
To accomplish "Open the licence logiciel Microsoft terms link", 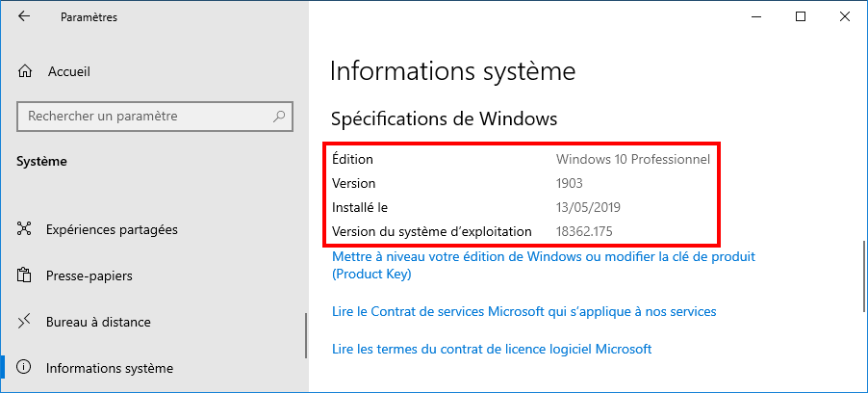I will point(492,350).
